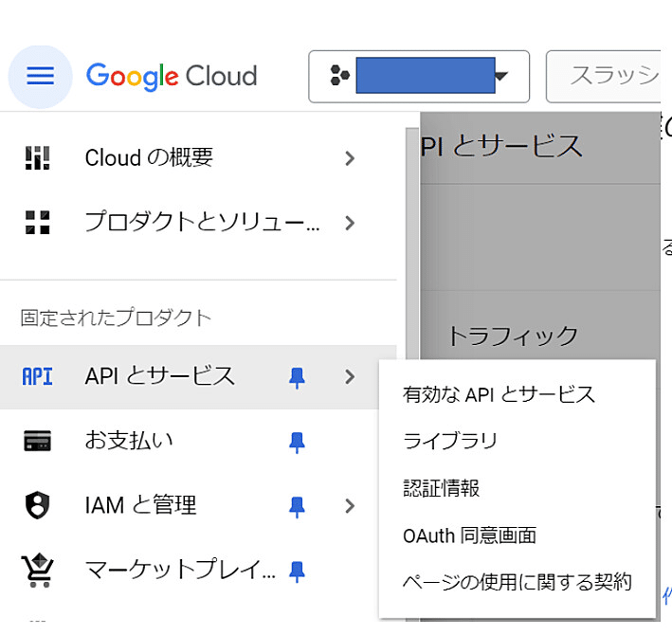This screenshot has width=672, height=635.
Task: Click the 固定されたプロダクト section label
Action: tap(117, 317)
